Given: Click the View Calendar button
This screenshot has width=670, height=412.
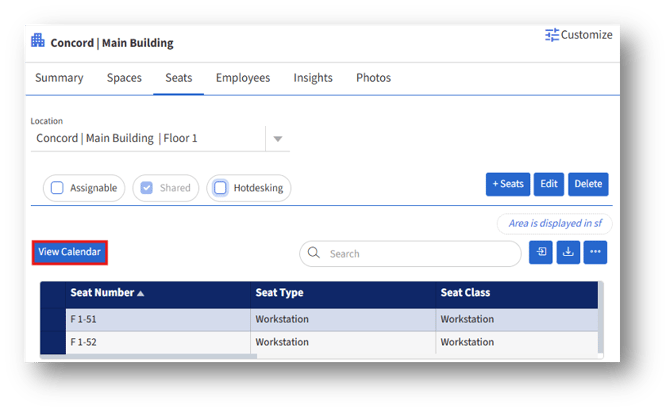Looking at the screenshot, I should click(69, 252).
